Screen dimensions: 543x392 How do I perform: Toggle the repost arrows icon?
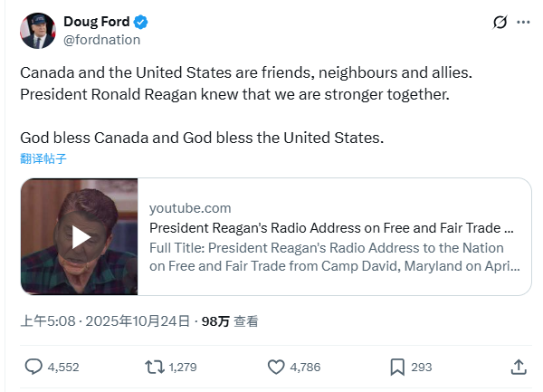(155, 367)
